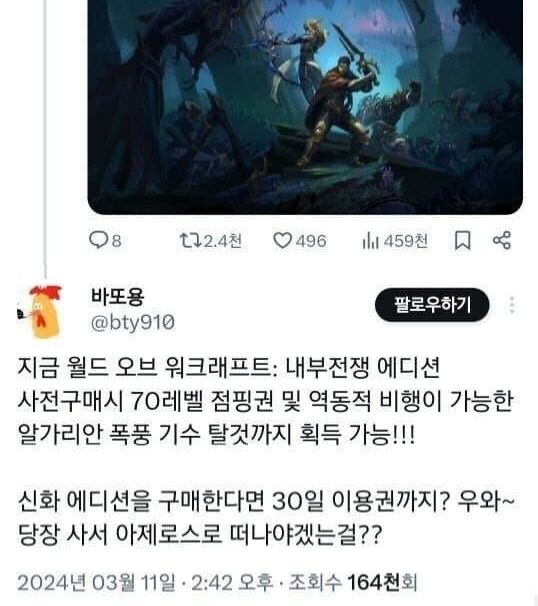Open replies via the comment bubble icon

(98, 240)
